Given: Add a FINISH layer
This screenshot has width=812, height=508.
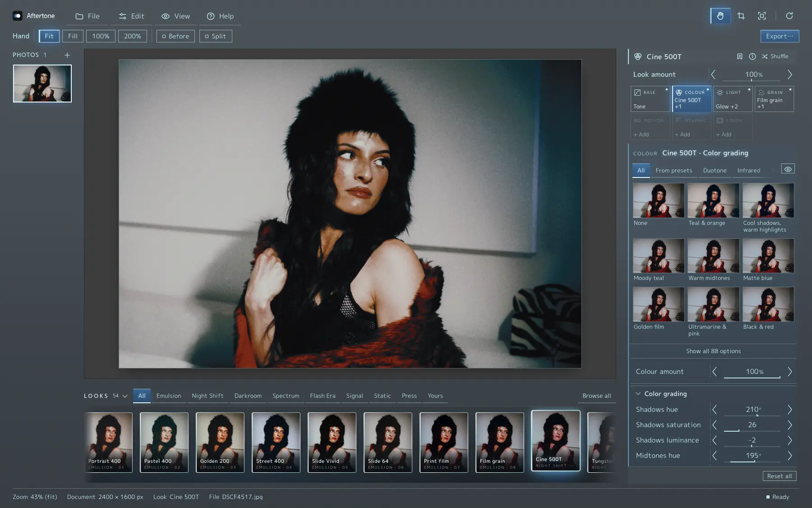Looking at the screenshot, I should [733, 127].
